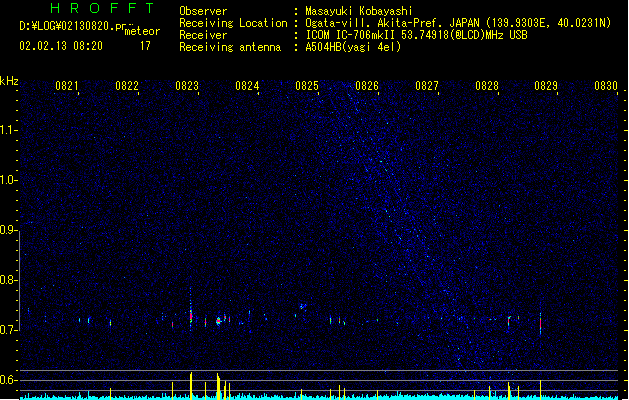Screen dimensions: 629x400
Task: Click the 0.8 kHz axis label
Action: tap(8, 280)
